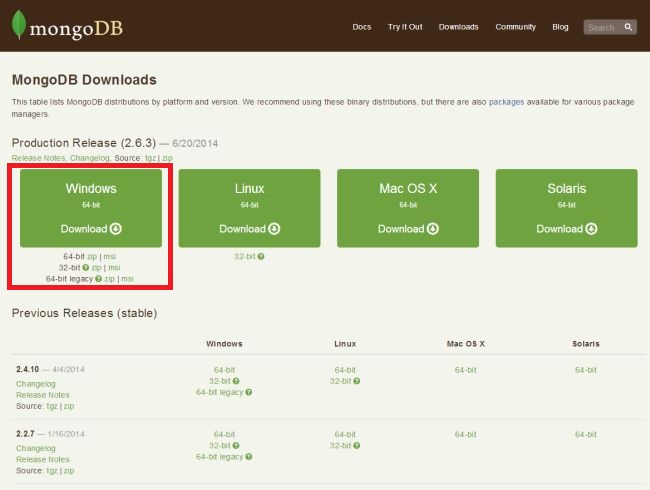
Task: Click the 2.4.10 version label
Action: 27,369
